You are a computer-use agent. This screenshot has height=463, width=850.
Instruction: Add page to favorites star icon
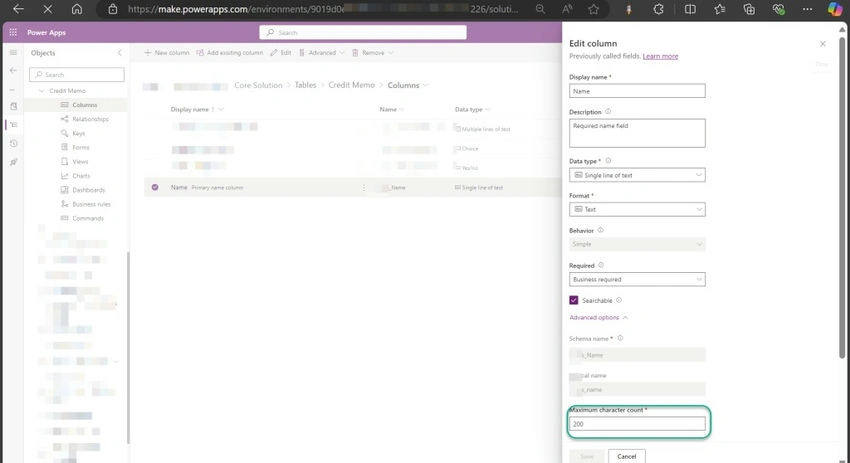(594, 9)
